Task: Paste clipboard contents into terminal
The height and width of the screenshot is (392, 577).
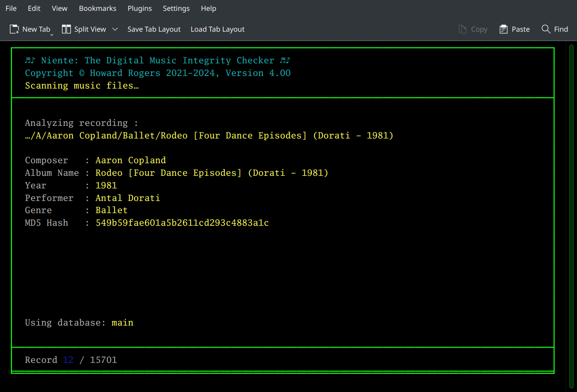Action: [514, 29]
